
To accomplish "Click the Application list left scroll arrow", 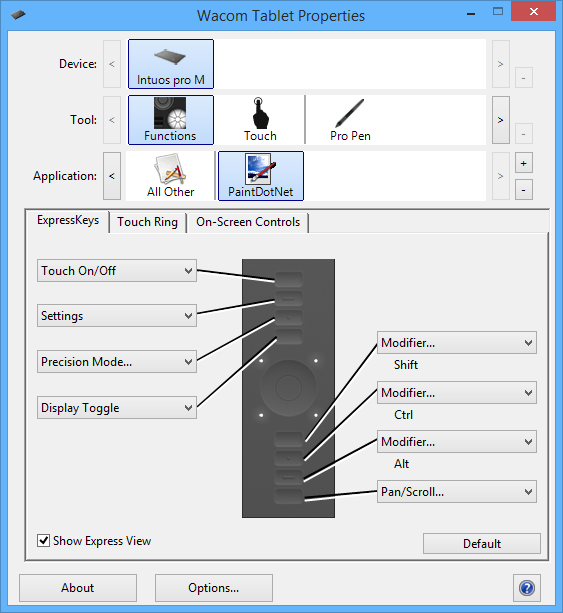I will pyautogui.click(x=112, y=176).
